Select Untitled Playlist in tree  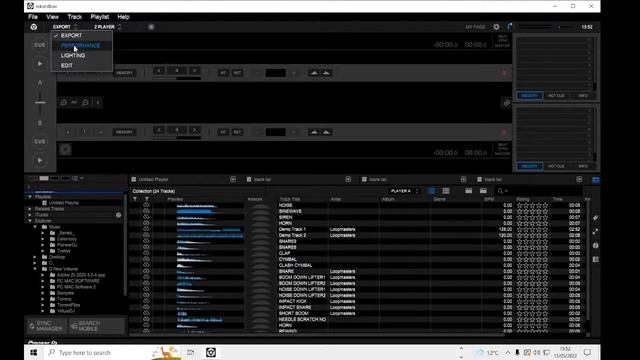64,203
